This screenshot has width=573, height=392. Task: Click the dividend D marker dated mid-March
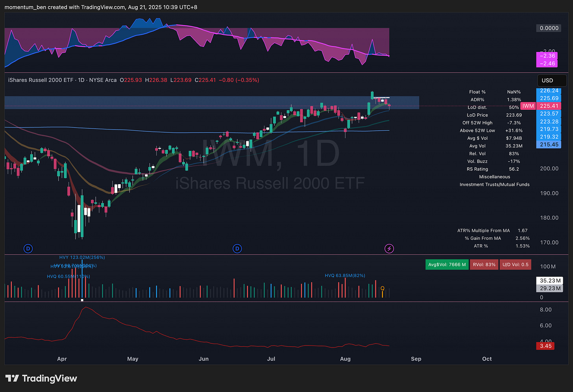[28, 248]
